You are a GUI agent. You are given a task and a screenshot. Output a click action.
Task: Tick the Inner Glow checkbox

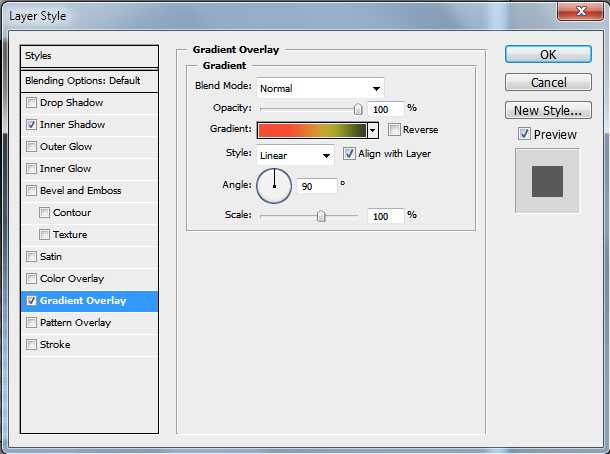click(32, 169)
